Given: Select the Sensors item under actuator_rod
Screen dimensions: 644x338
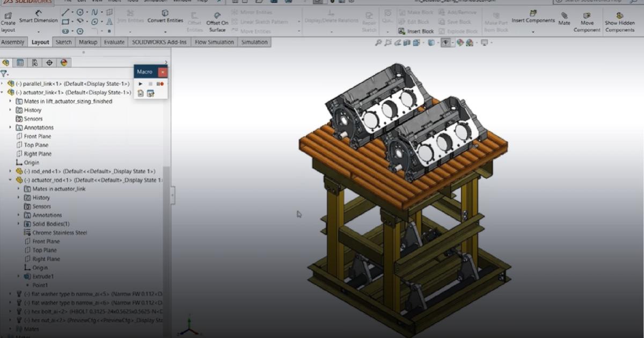Looking at the screenshot, I should (38, 207).
